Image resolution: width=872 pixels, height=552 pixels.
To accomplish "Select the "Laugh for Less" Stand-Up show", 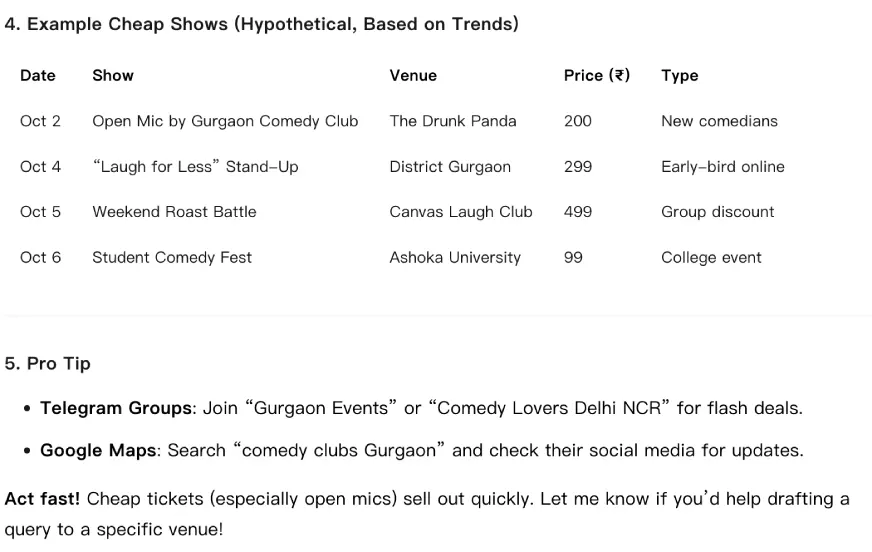I will (x=195, y=166).
